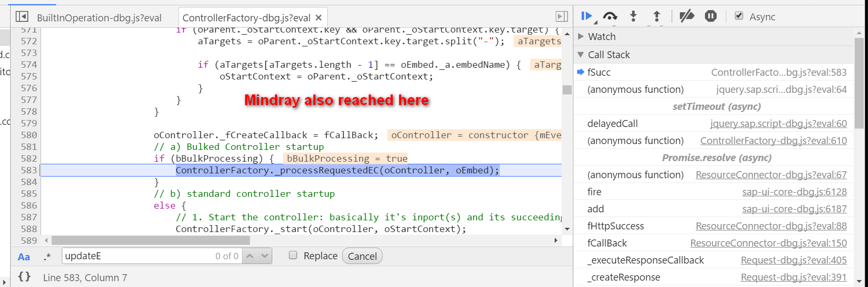Open ResourceConnector-dbg.js?eval:150 link
868x287 pixels.
tap(768, 243)
